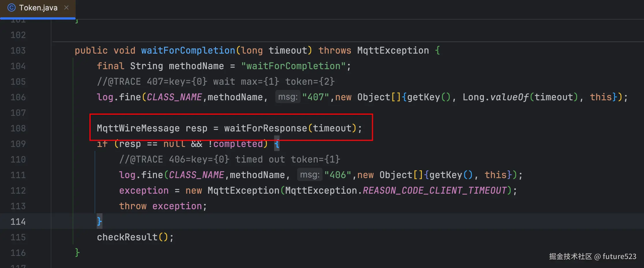
Task: Click the waitForCompletion method name declaration
Action: coord(188,51)
